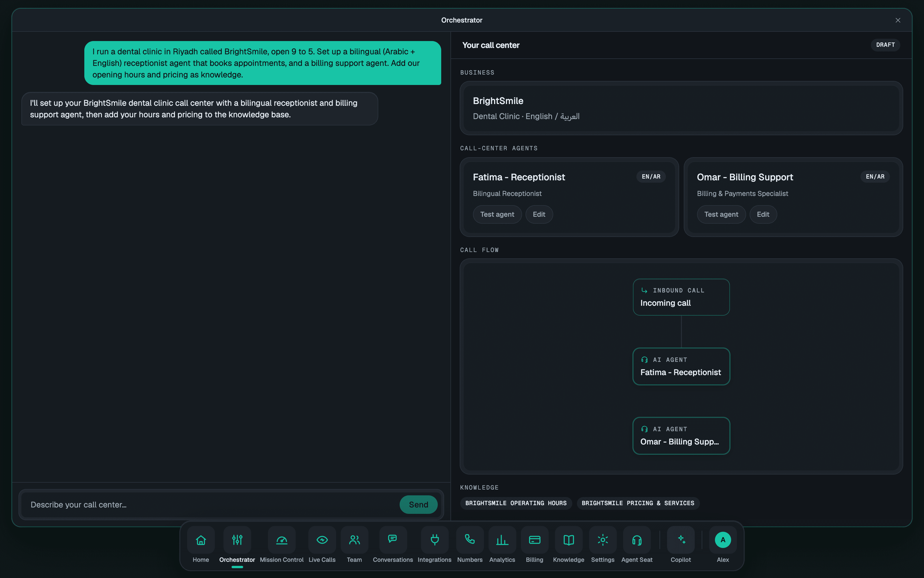Click headset icon on Omar flow node
Screen dimensions: 924x578
click(x=644, y=429)
